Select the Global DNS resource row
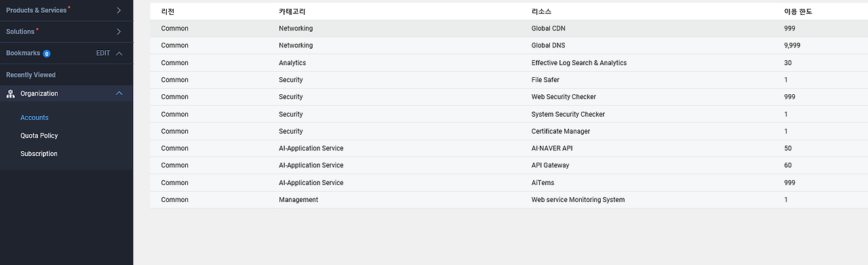 [x=509, y=45]
